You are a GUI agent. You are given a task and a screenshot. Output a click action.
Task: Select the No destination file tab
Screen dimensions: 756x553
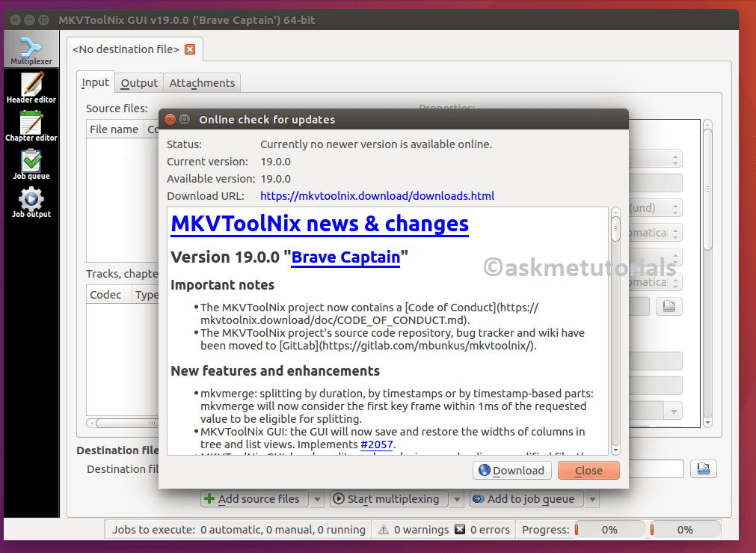pyautogui.click(x=126, y=49)
